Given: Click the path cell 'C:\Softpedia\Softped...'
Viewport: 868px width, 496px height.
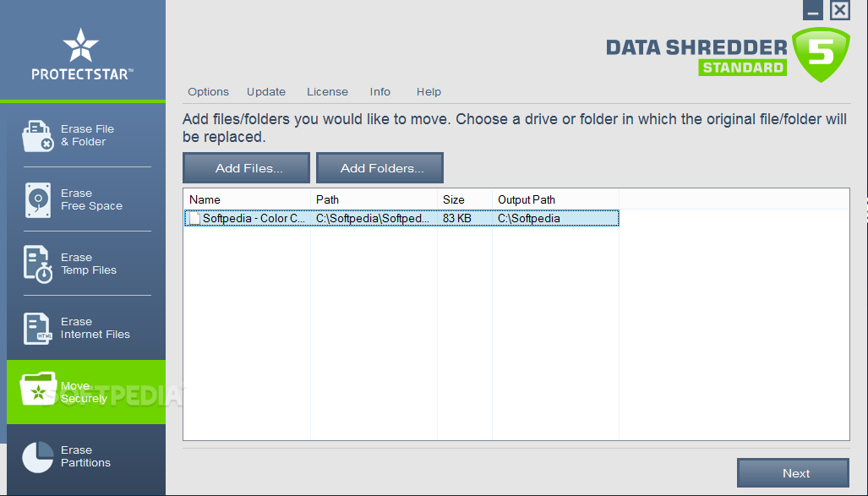Looking at the screenshot, I should (x=373, y=218).
